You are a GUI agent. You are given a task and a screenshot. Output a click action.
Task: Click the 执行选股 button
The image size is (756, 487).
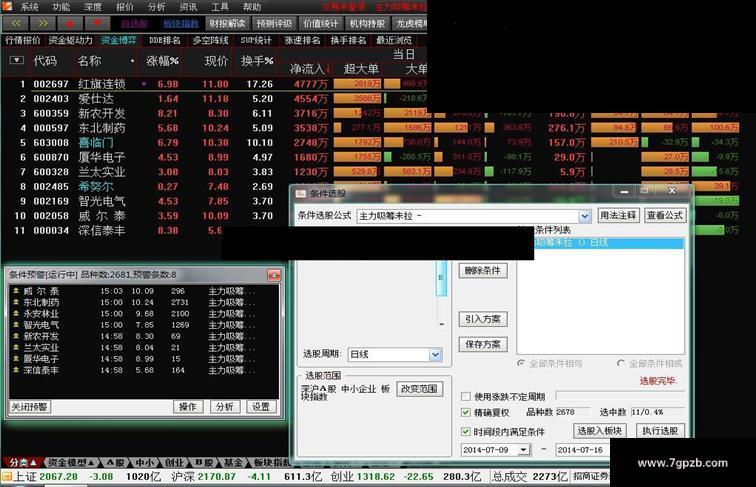(x=660, y=431)
